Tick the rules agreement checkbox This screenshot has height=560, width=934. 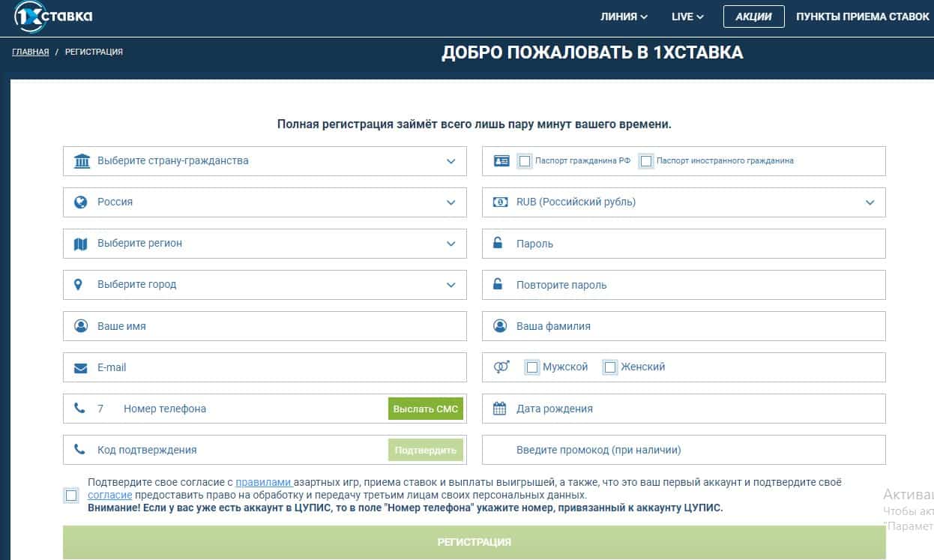pos(71,495)
